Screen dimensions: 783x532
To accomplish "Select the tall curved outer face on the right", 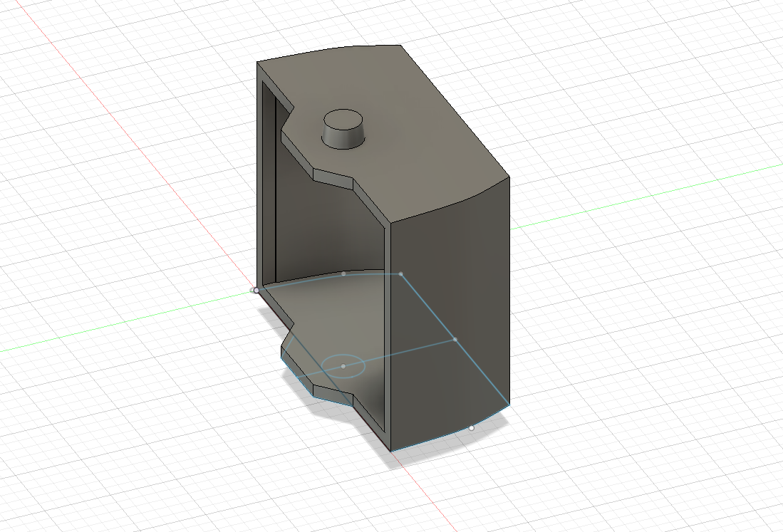I will point(450,314).
